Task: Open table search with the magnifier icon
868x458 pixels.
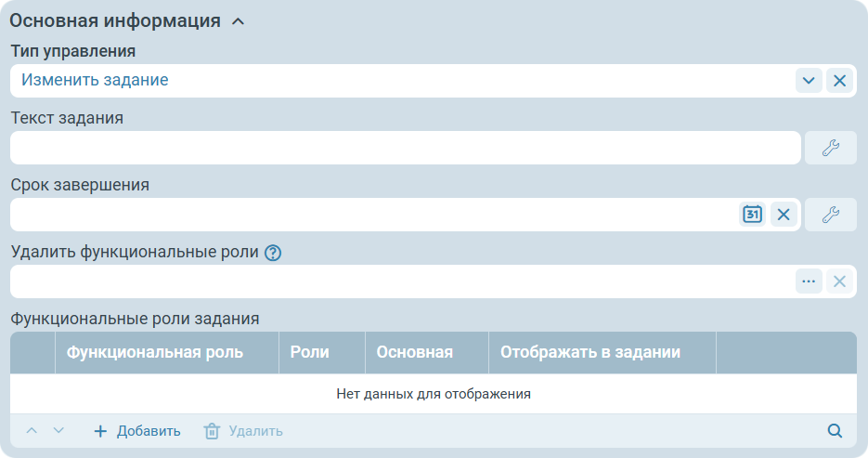Action: [x=835, y=431]
